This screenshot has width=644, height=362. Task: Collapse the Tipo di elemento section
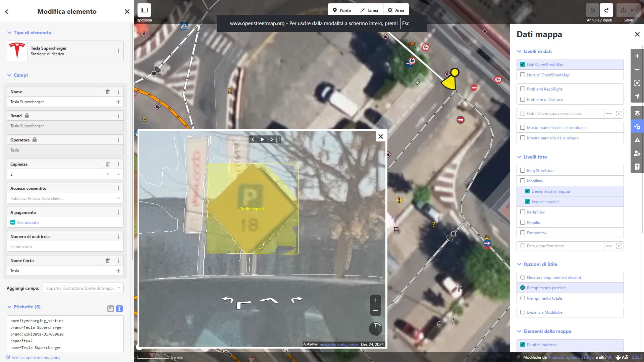pyautogui.click(x=29, y=33)
